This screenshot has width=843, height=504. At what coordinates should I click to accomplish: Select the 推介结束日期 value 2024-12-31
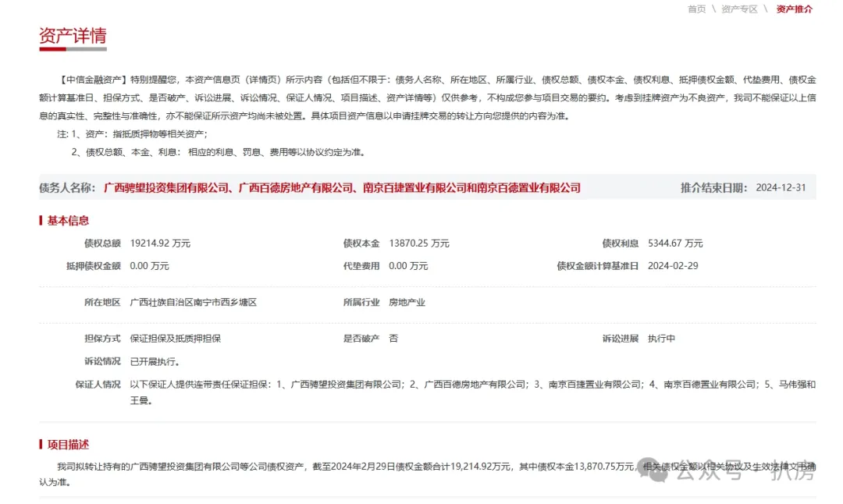tap(781, 187)
